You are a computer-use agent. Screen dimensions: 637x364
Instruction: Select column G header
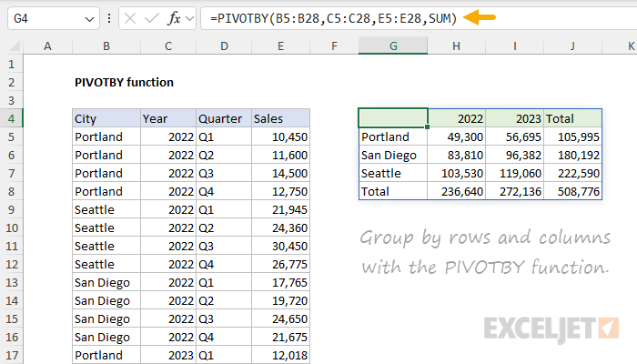click(393, 45)
